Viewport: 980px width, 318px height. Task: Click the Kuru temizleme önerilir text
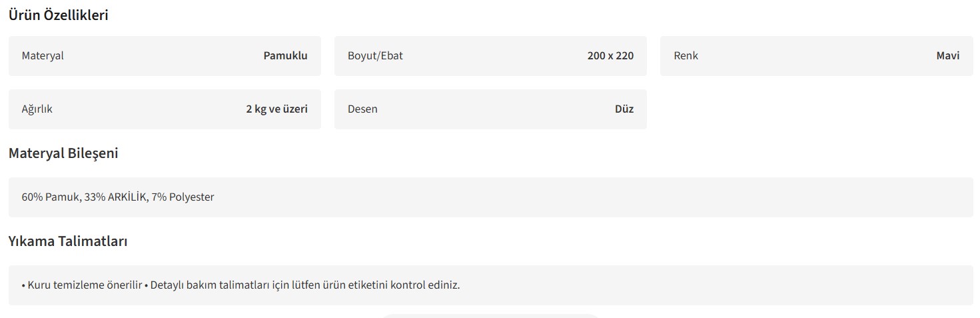click(85, 285)
